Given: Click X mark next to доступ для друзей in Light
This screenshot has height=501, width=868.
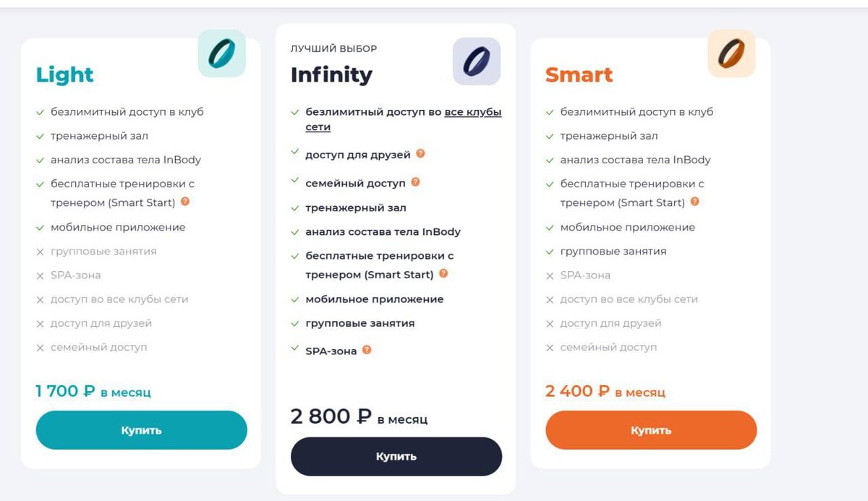Looking at the screenshot, I should click(x=40, y=323).
